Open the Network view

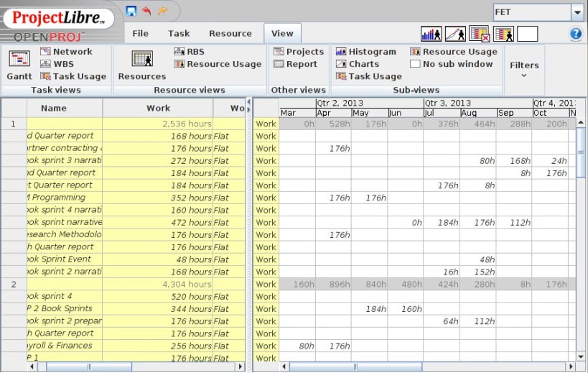66,52
